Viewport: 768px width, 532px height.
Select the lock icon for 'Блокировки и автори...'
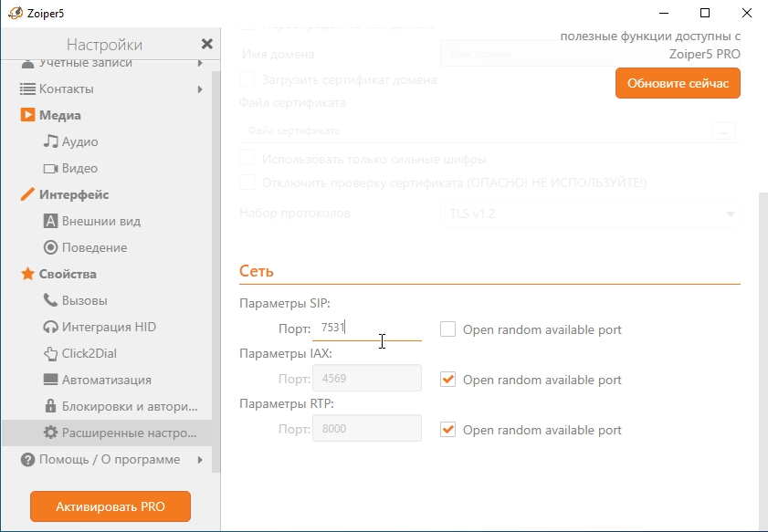coord(50,406)
